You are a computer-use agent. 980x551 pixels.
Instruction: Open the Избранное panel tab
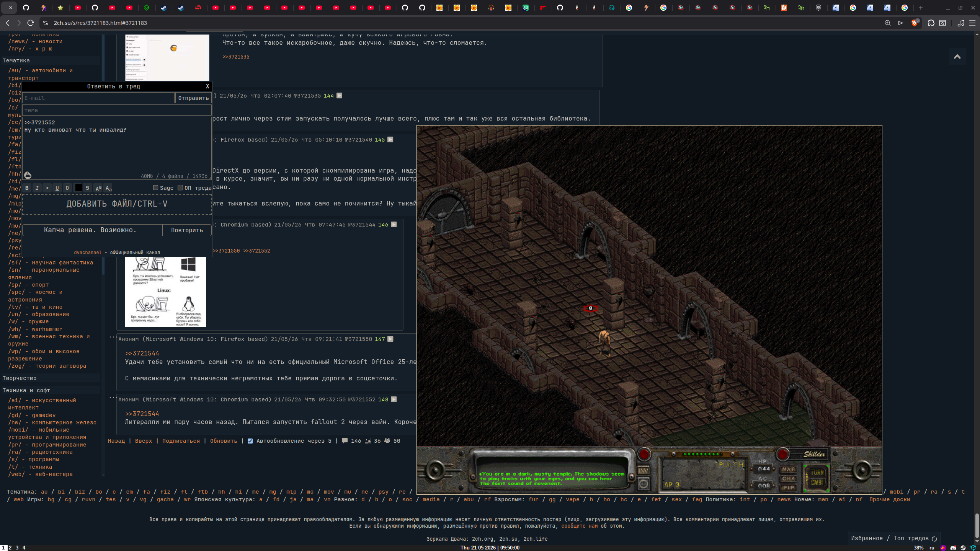tap(867, 538)
